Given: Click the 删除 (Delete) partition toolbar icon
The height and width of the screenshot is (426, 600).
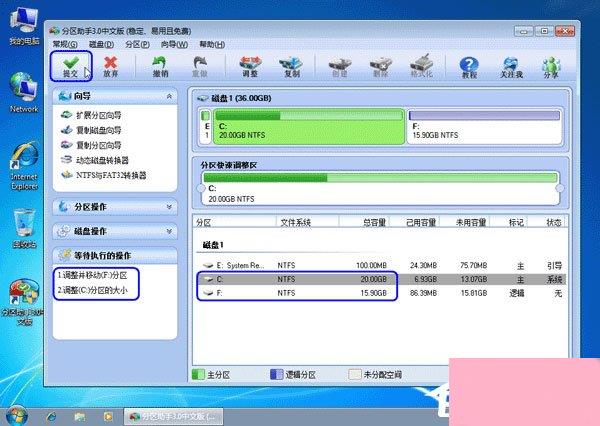Looking at the screenshot, I should [381, 66].
